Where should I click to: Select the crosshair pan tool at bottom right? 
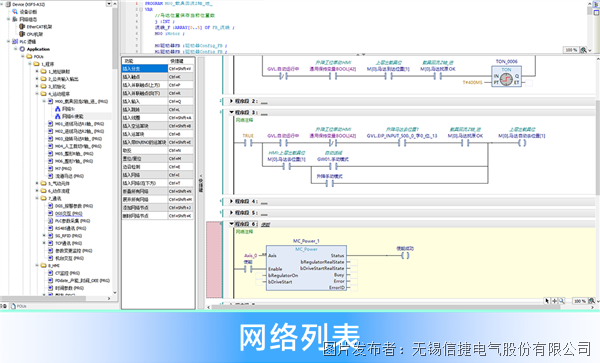(554, 301)
